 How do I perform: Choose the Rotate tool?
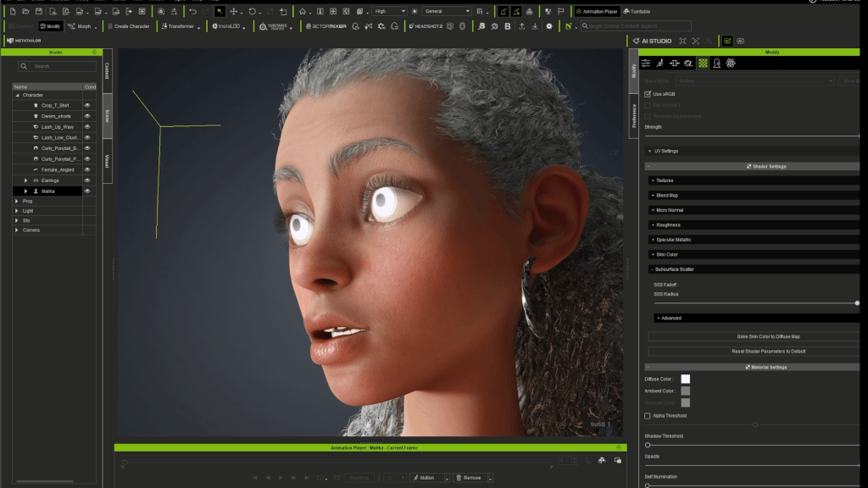(252, 11)
